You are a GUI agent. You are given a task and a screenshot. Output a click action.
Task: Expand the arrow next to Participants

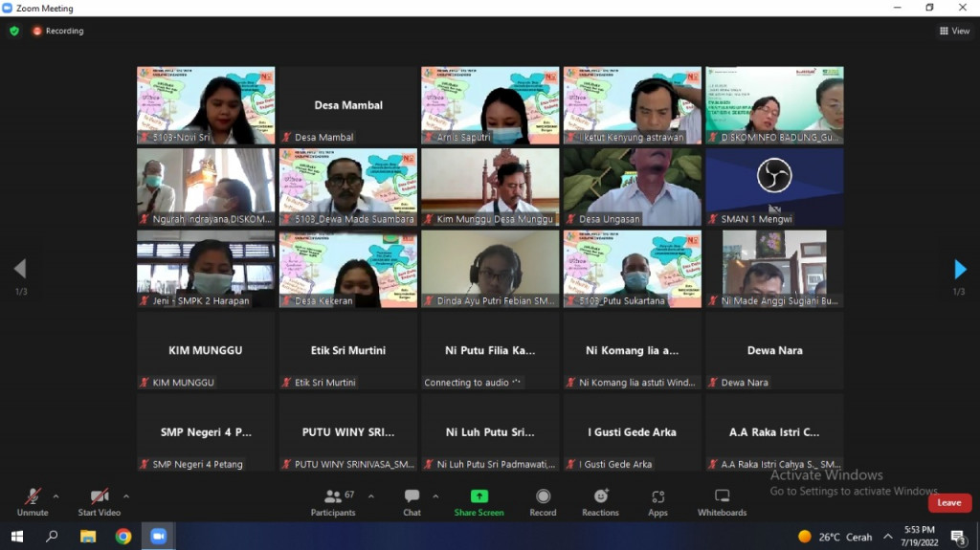[x=371, y=496]
